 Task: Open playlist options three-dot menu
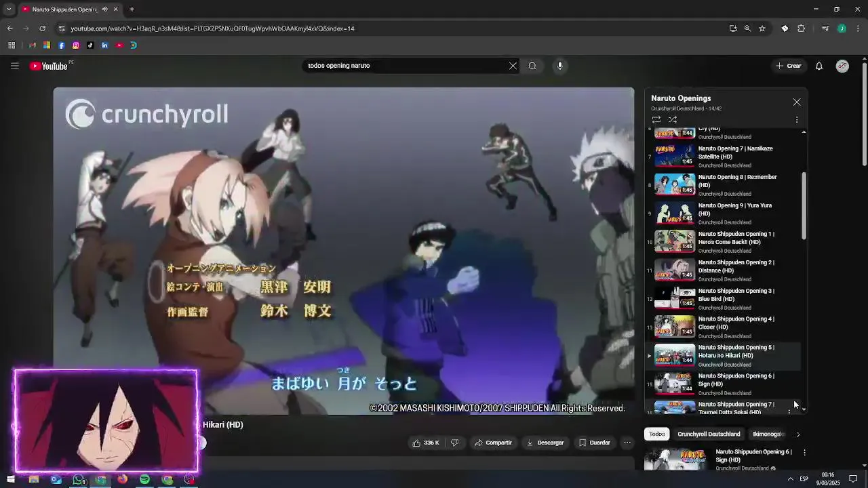point(797,119)
